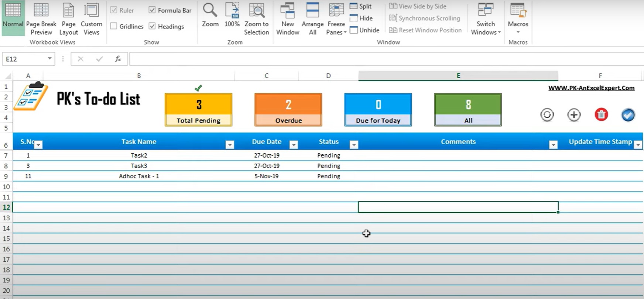This screenshot has width=644, height=299.
Task: Open the Freeze Panes dropdown
Action: (336, 19)
